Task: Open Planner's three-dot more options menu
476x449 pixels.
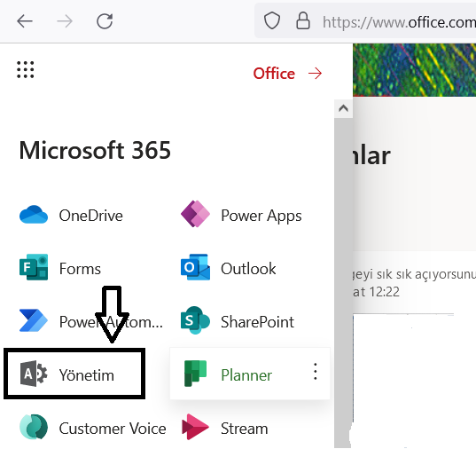Action: [x=316, y=371]
